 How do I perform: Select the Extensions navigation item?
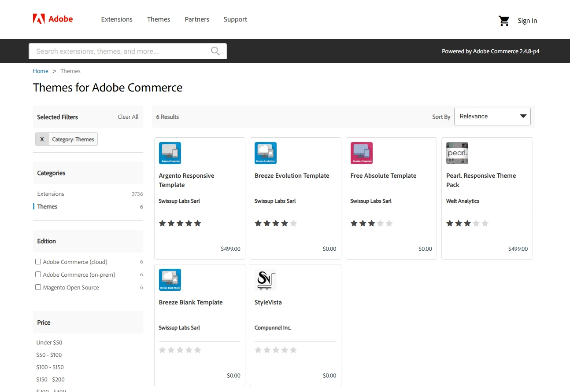click(116, 19)
